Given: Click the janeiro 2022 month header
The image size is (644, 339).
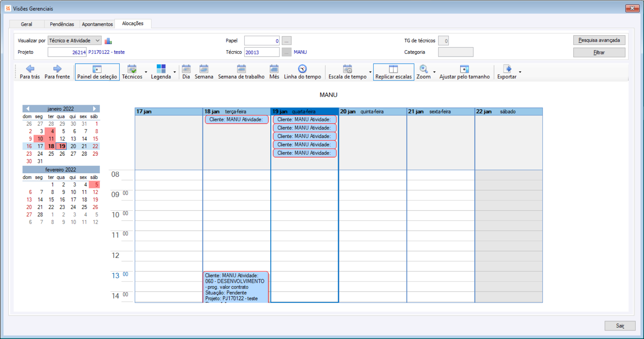Looking at the screenshot, I should click(x=61, y=109).
